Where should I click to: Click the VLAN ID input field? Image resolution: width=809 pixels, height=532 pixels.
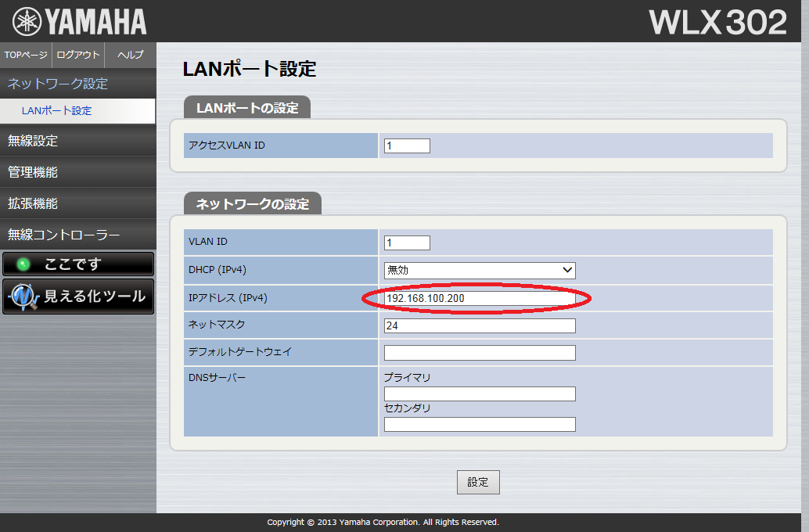[x=407, y=243]
